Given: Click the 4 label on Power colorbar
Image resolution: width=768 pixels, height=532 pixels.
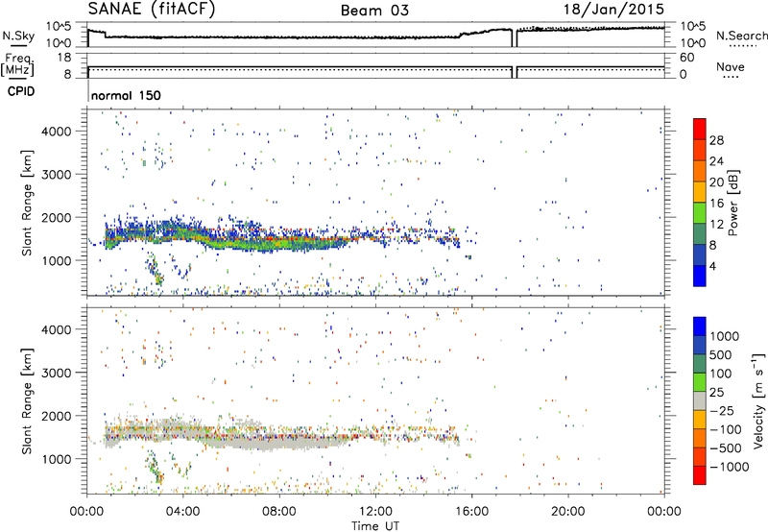Looking at the screenshot, I should (x=712, y=266).
